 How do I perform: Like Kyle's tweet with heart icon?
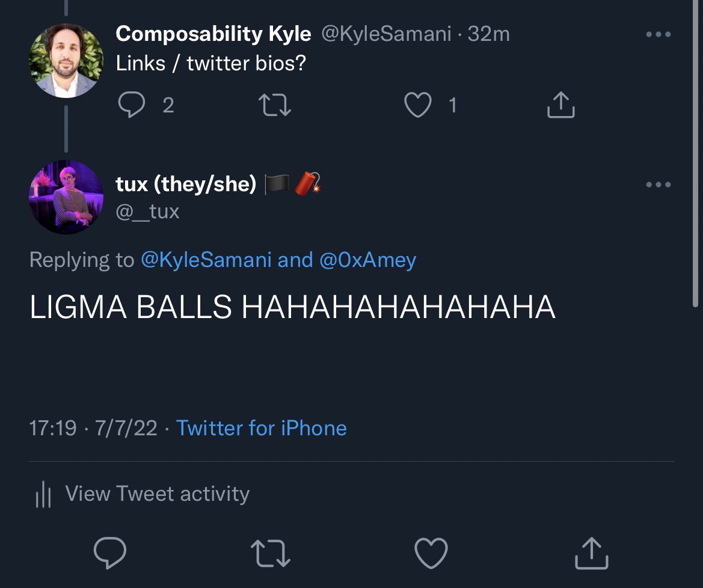pos(418,105)
